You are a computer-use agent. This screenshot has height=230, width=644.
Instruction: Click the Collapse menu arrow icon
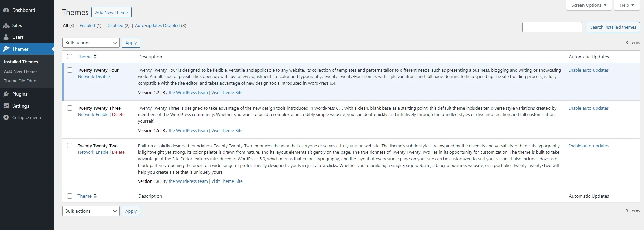point(6,117)
